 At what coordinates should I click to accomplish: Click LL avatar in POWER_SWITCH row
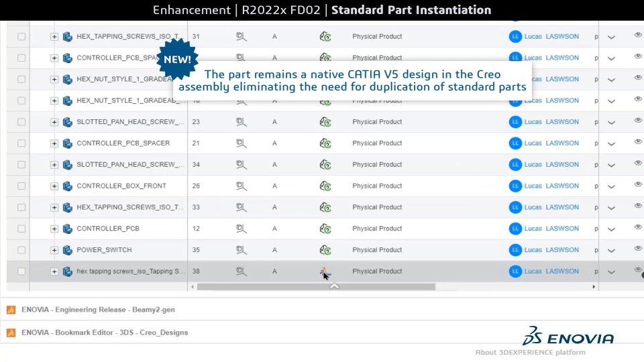click(515, 250)
